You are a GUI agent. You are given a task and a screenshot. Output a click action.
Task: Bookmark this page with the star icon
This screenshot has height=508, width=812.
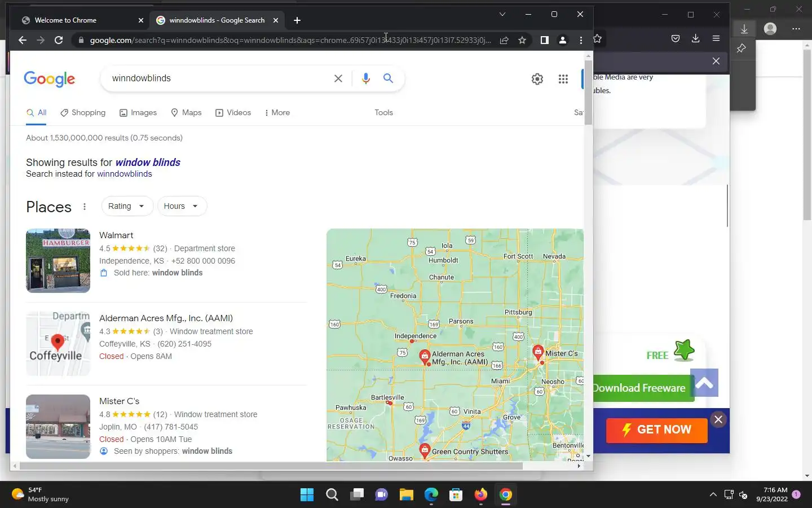(522, 40)
